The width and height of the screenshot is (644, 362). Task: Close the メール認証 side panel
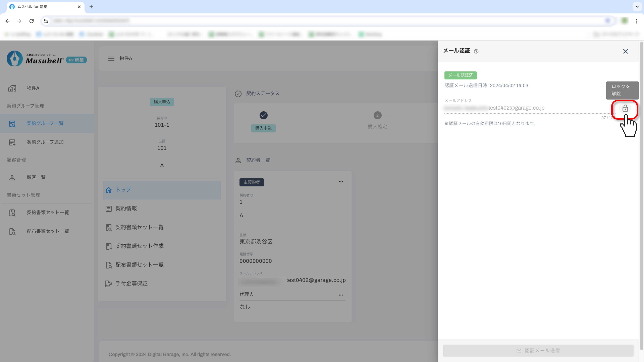click(x=625, y=51)
